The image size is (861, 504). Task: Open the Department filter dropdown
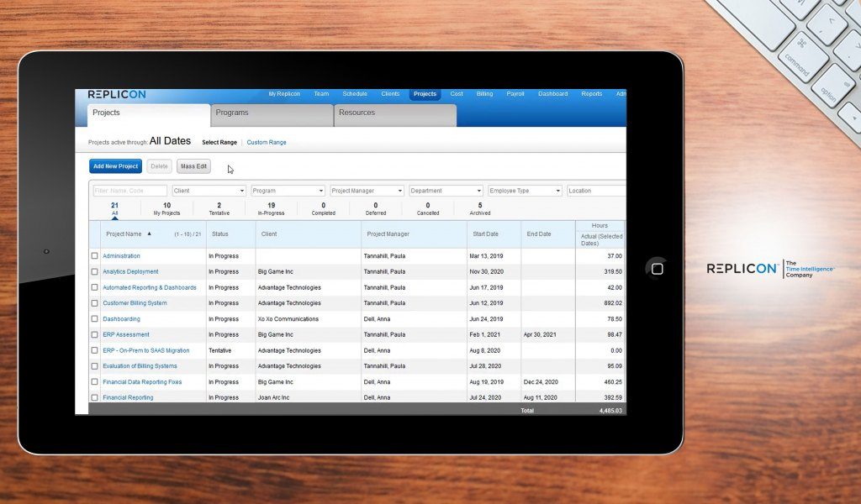446,191
